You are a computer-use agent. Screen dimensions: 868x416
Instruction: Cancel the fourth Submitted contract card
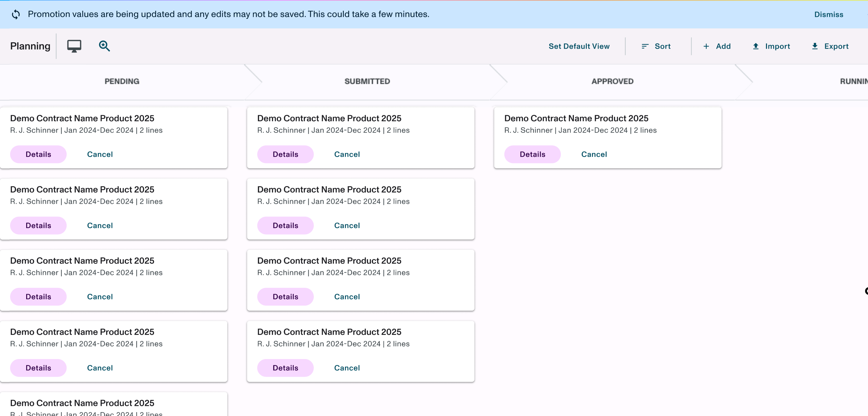pyautogui.click(x=347, y=368)
